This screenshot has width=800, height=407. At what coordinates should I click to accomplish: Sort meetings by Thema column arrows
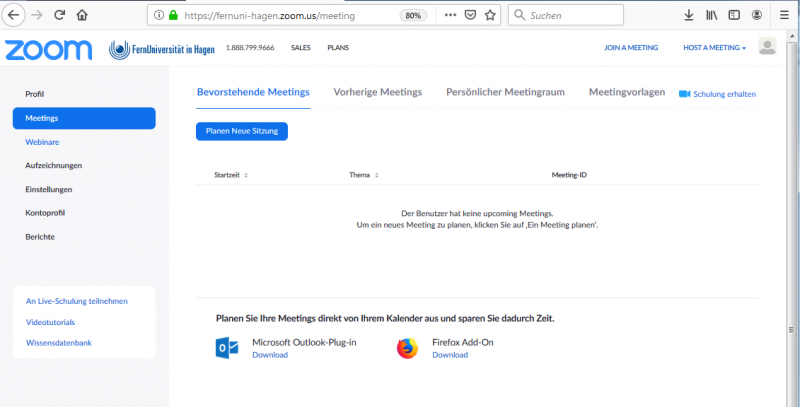click(377, 175)
